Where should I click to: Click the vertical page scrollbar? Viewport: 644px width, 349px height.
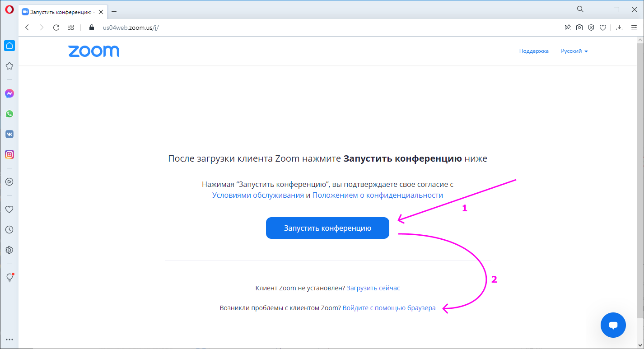tap(640, 181)
